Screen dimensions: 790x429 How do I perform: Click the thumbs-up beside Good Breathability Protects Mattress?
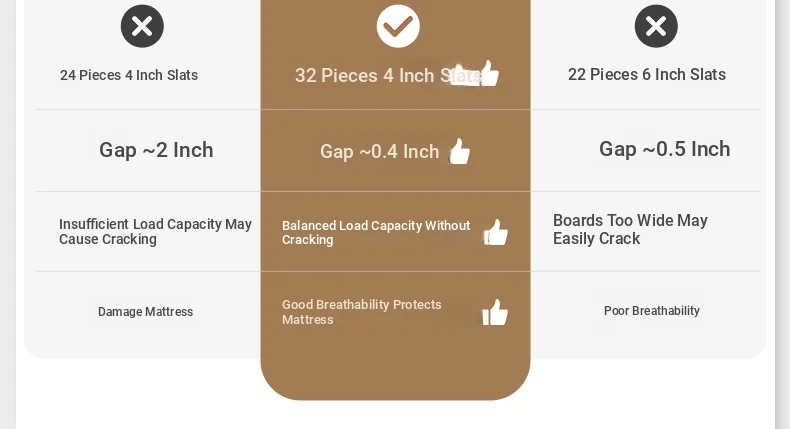[x=495, y=312]
